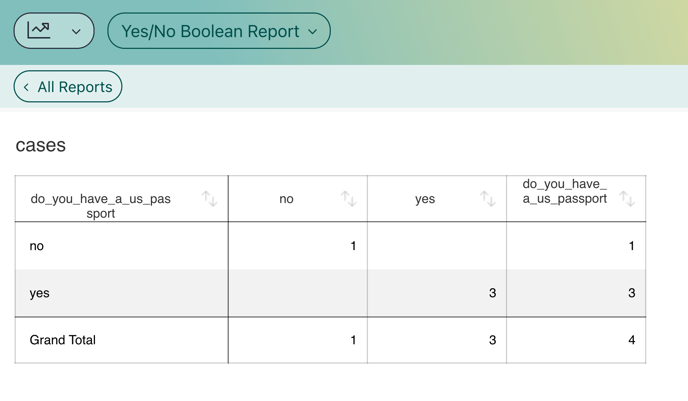Go back to All Reports

pos(68,87)
